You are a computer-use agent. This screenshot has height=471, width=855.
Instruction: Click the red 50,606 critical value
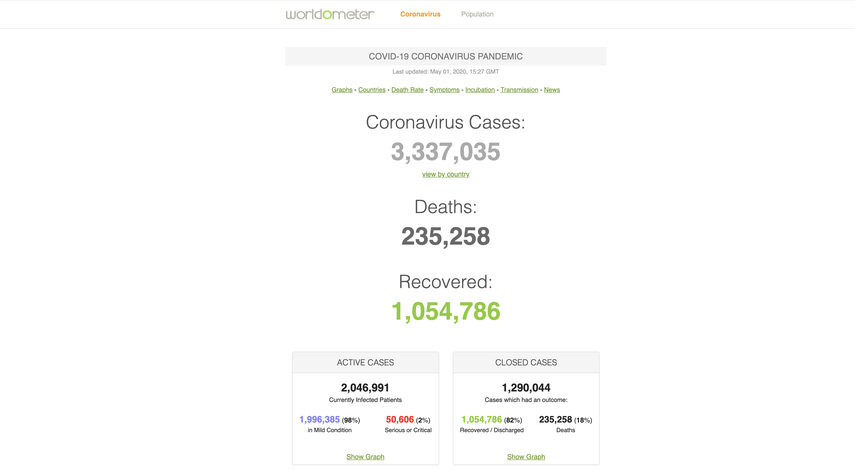pyautogui.click(x=400, y=419)
